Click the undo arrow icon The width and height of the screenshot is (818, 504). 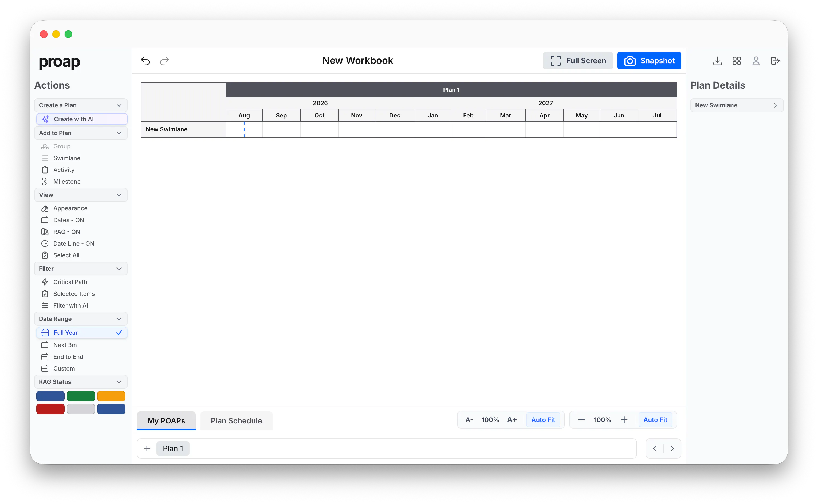(145, 61)
